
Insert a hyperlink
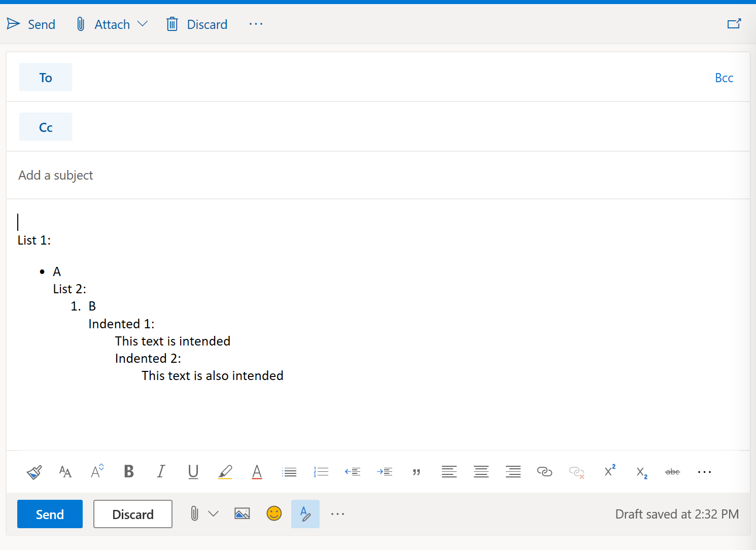pos(544,472)
